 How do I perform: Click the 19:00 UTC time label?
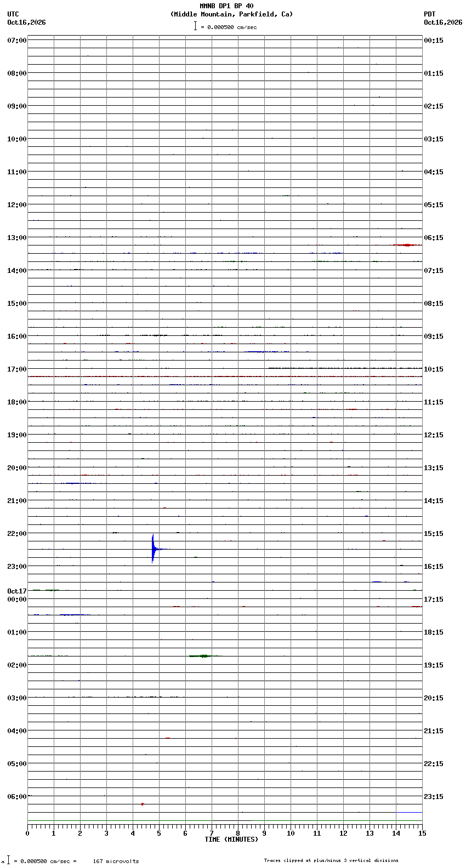coord(17,435)
